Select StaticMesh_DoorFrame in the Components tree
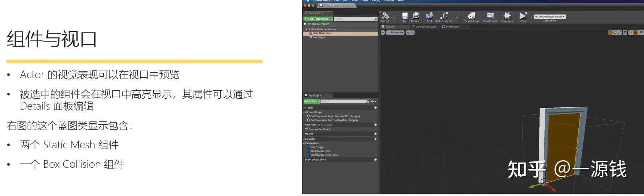Image resolution: width=644 pixels, height=196 pixels. pyautogui.click(x=323, y=29)
